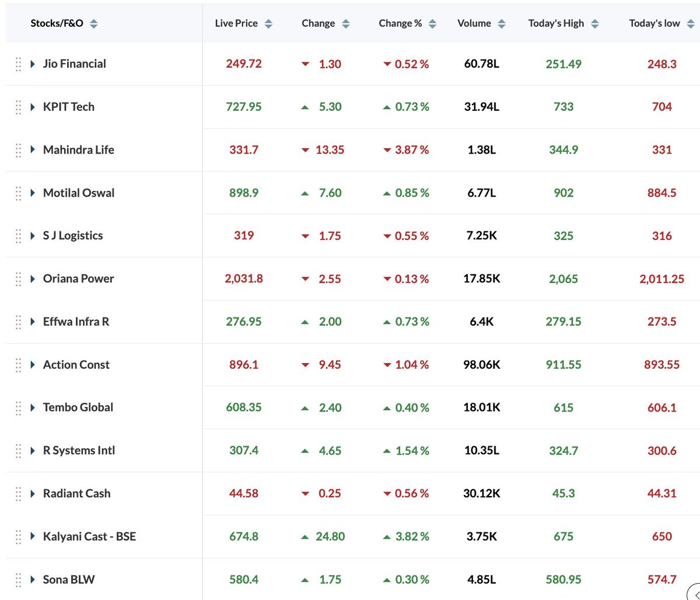The width and height of the screenshot is (700, 600).
Task: Grab the drag handle for S J Logistics
Action: point(18,236)
